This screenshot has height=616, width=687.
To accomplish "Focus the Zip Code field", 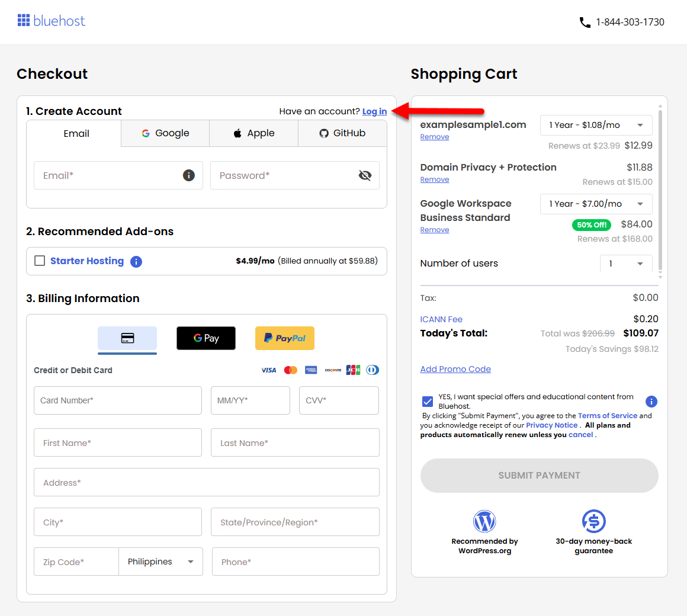I will click(76, 562).
